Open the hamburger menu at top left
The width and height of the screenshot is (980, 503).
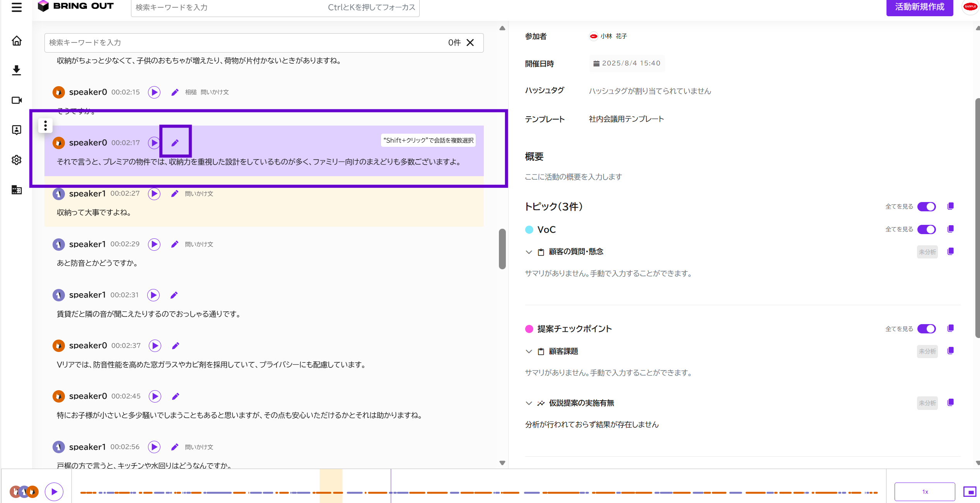click(17, 7)
